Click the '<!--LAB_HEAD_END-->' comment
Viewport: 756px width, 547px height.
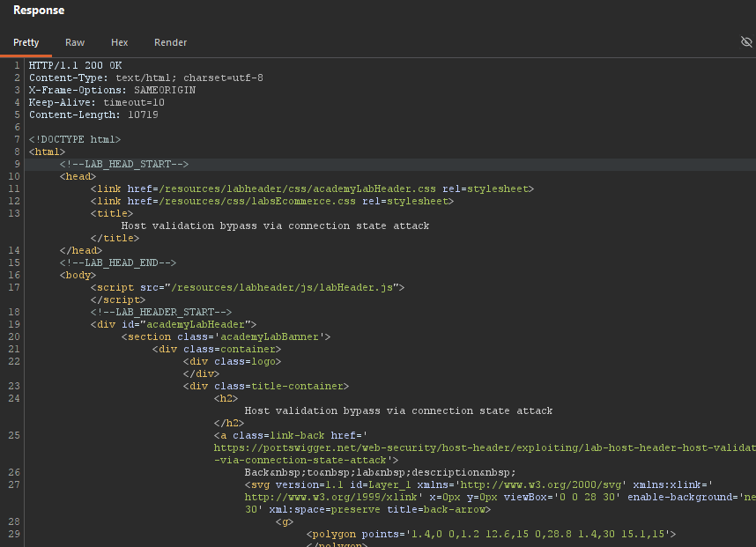[118, 262]
